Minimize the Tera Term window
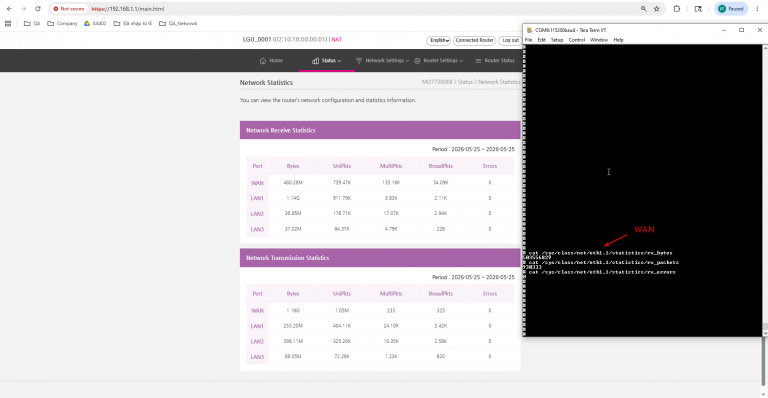This screenshot has height=398, width=768. 723,30
